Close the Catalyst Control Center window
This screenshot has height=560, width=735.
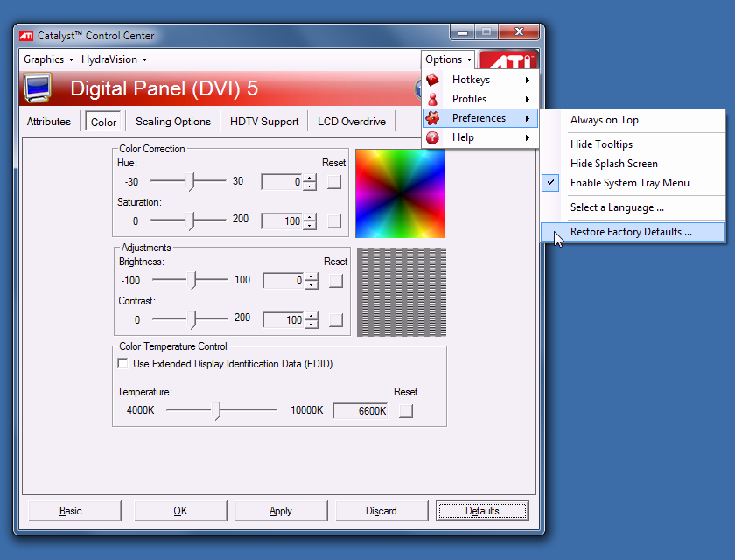(x=519, y=32)
